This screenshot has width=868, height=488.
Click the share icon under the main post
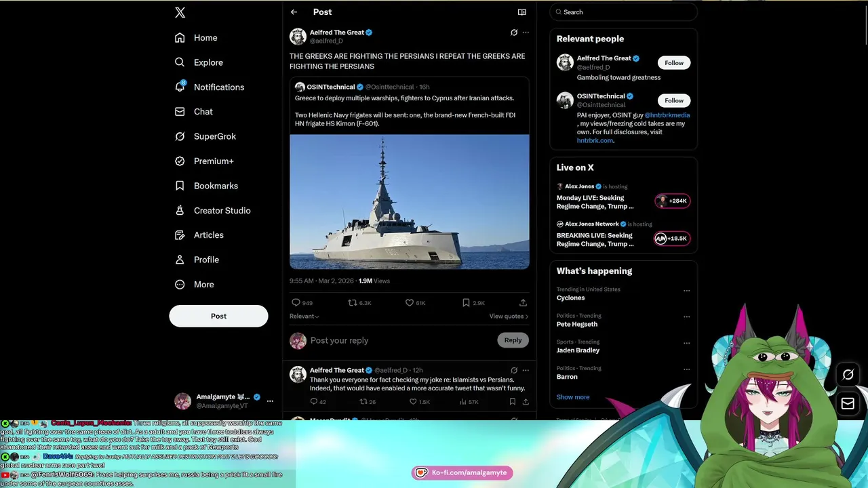[x=523, y=303]
